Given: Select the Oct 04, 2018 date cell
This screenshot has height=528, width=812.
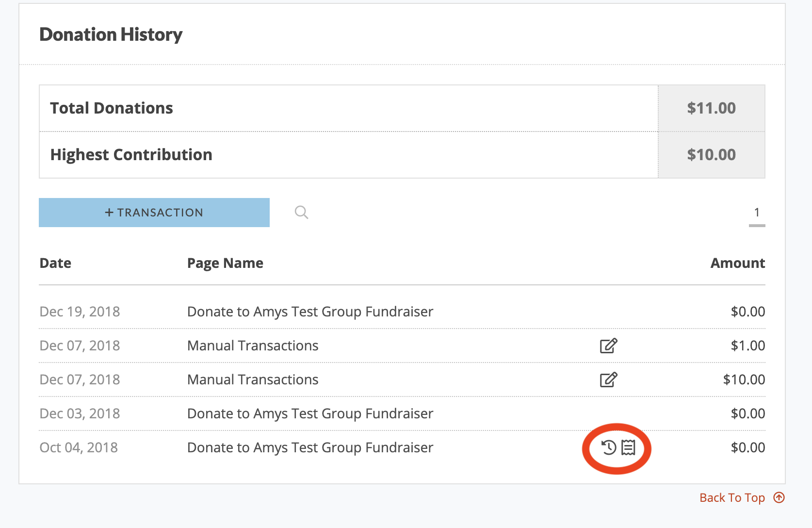Looking at the screenshot, I should pos(79,447).
